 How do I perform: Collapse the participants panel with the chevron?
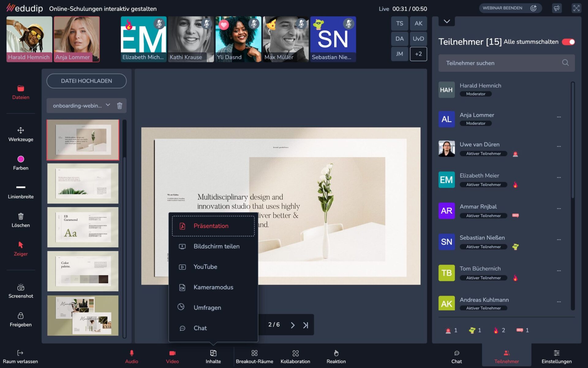(447, 21)
